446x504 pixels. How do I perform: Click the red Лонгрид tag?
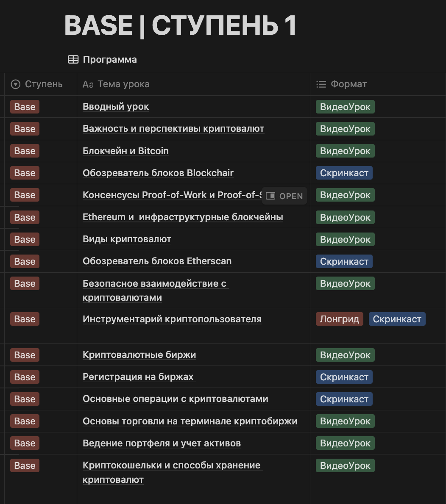click(340, 319)
